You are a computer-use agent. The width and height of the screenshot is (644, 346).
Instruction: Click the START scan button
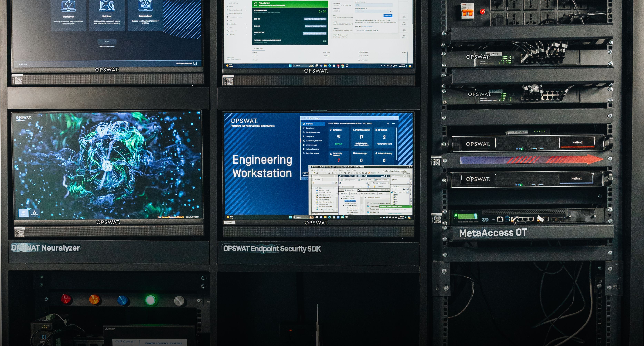coord(107,41)
